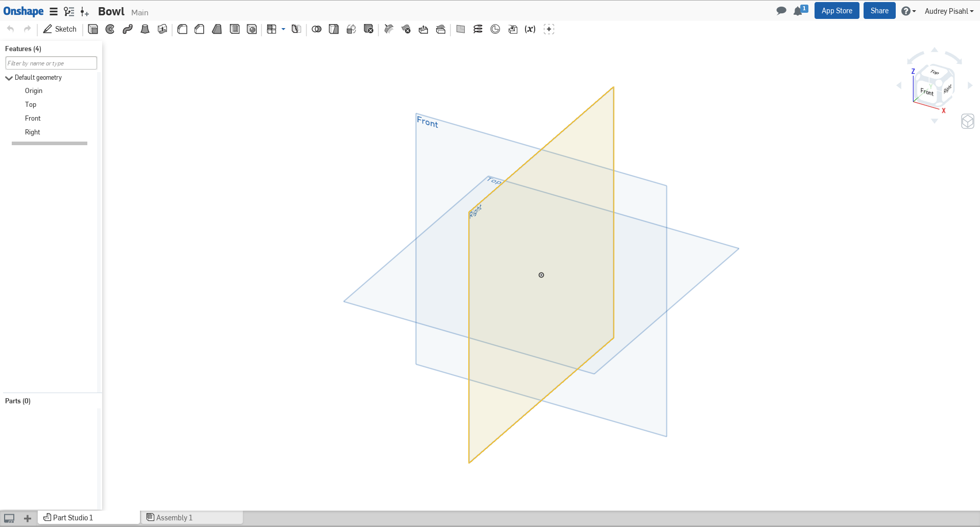Open the view options cube menu
The image size is (980, 527).
tap(967, 121)
